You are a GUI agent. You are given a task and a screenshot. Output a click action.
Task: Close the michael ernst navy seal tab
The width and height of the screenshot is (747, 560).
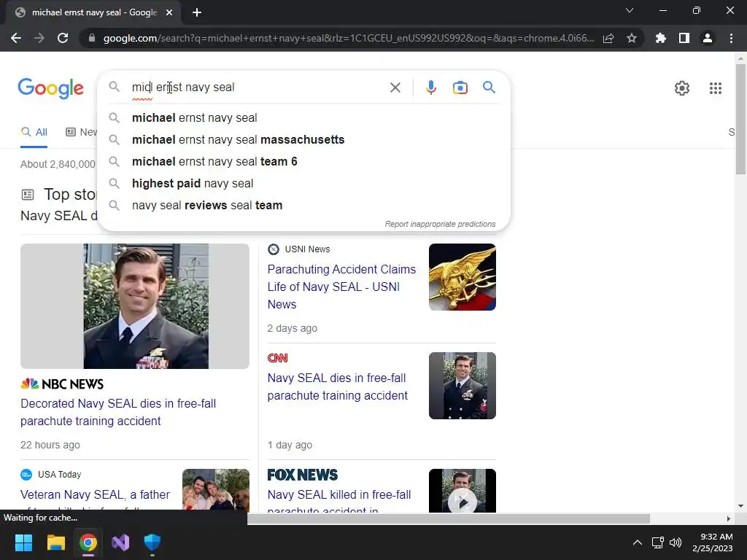169,12
